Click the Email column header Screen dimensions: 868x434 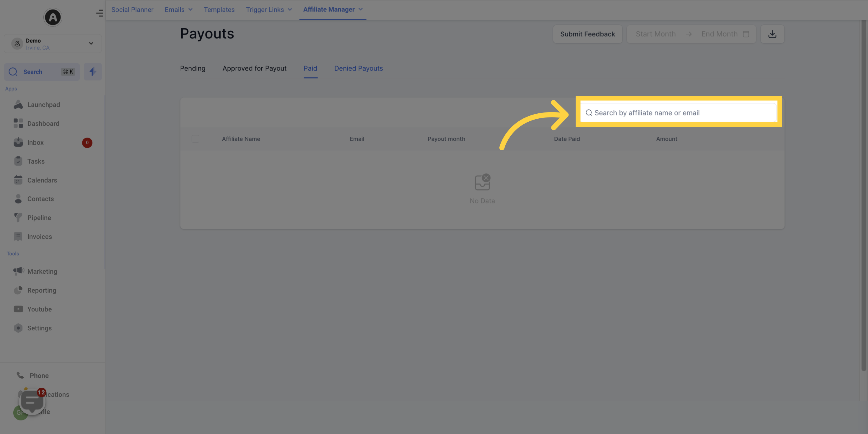click(x=357, y=139)
